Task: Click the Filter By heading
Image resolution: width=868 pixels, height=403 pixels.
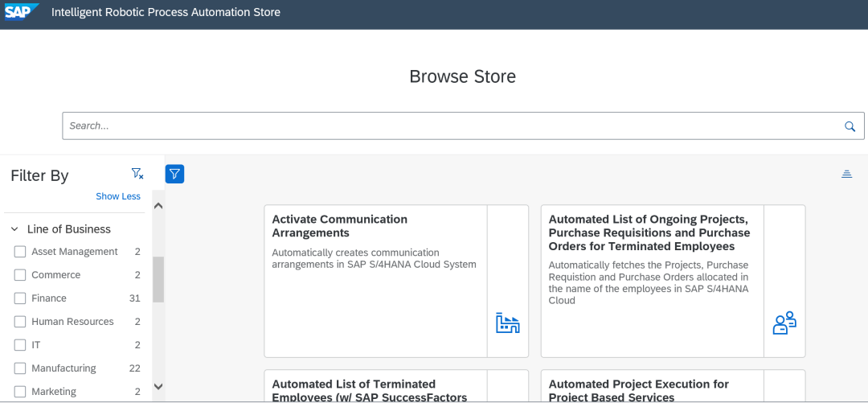Action: pyautogui.click(x=39, y=175)
